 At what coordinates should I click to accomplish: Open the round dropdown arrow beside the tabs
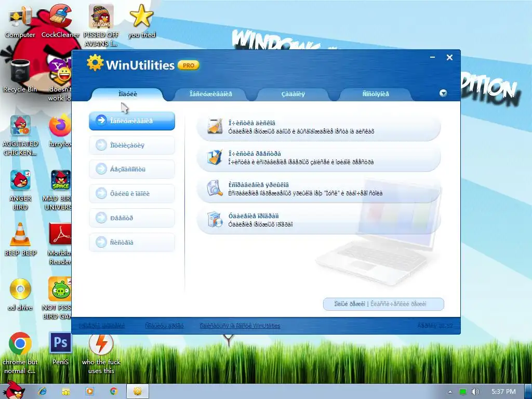coord(443,94)
